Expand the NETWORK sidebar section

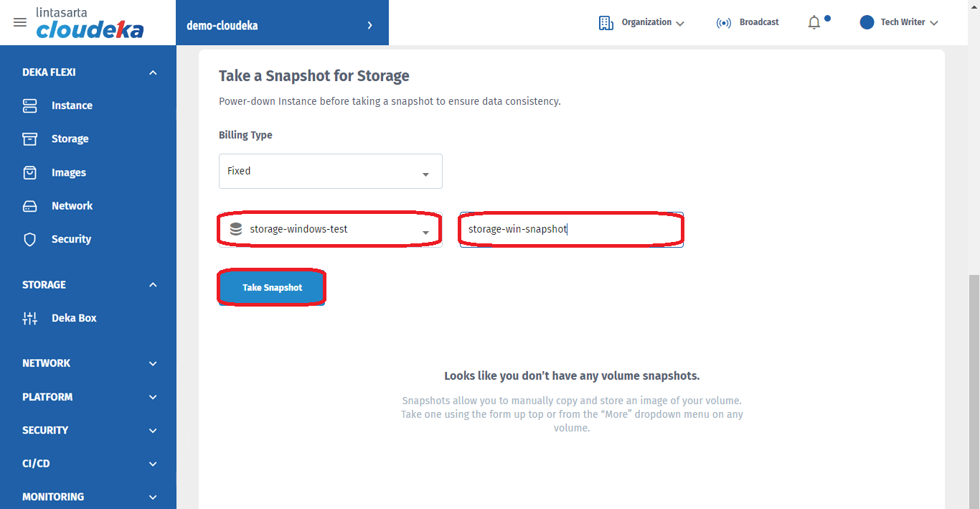(x=153, y=363)
